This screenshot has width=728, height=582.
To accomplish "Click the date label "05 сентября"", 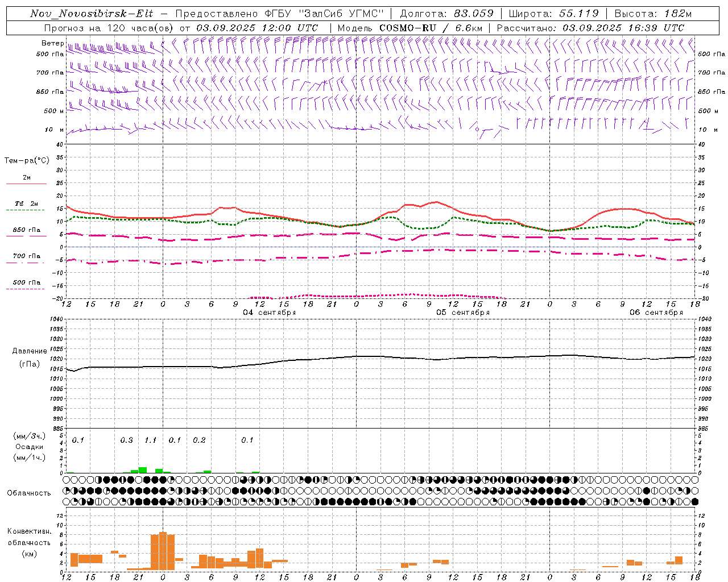I will pyautogui.click(x=463, y=312).
